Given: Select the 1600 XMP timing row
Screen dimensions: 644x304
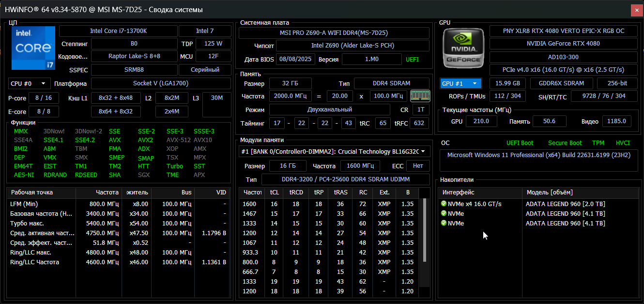Looking at the screenshot, I should coord(330,204).
